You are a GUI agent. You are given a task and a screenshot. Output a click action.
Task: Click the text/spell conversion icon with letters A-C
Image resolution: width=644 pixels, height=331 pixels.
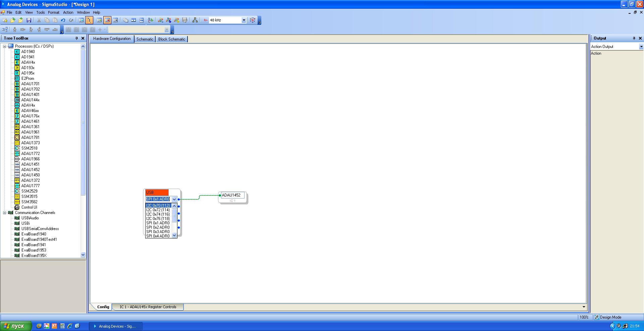[151, 20]
